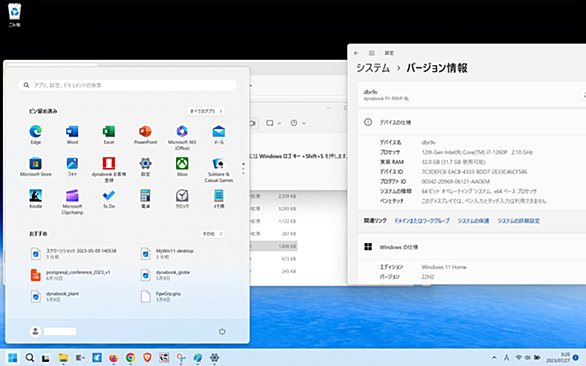Click More (その他) in Recommended section
The width and height of the screenshot is (586, 366).
(x=212, y=234)
